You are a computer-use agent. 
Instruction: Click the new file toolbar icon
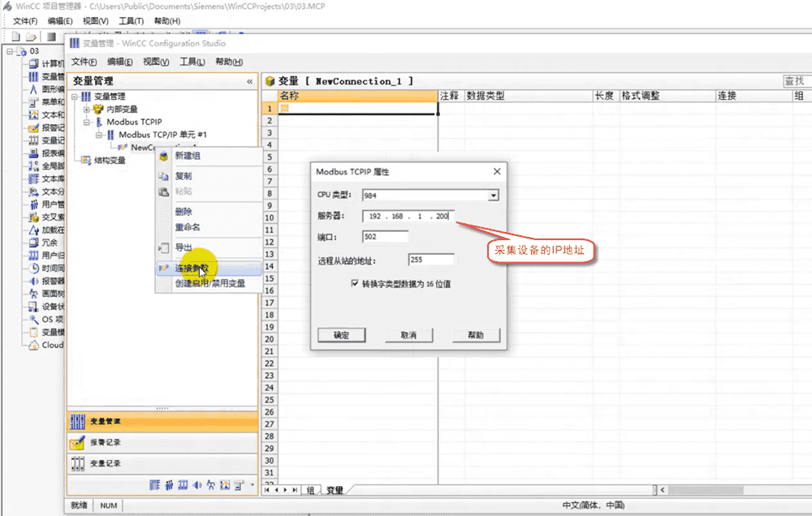tap(14, 37)
